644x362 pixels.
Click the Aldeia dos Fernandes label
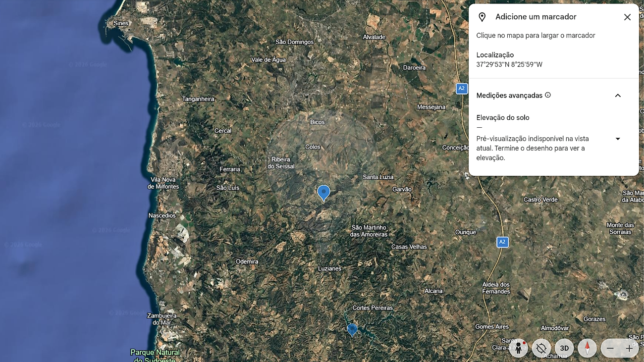pos(496,288)
